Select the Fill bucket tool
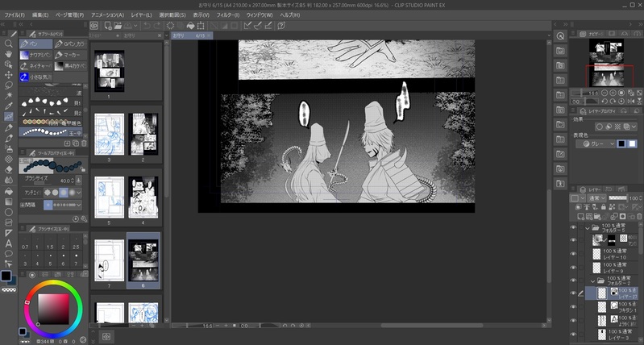The width and height of the screenshot is (644, 345). [x=8, y=191]
